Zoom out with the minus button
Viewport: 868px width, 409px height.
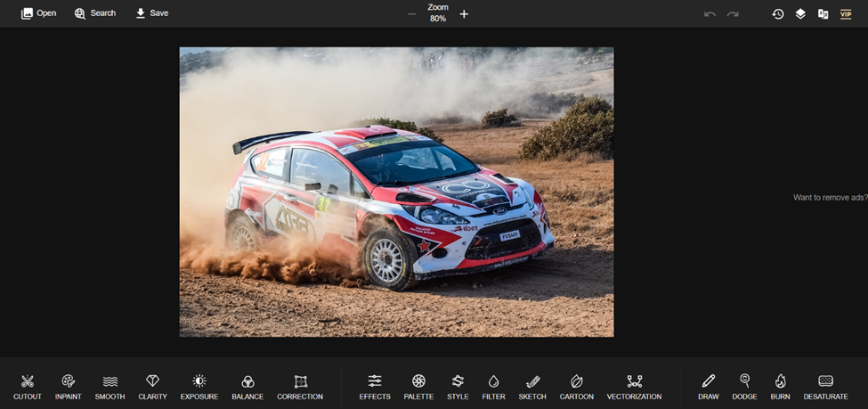(x=412, y=14)
